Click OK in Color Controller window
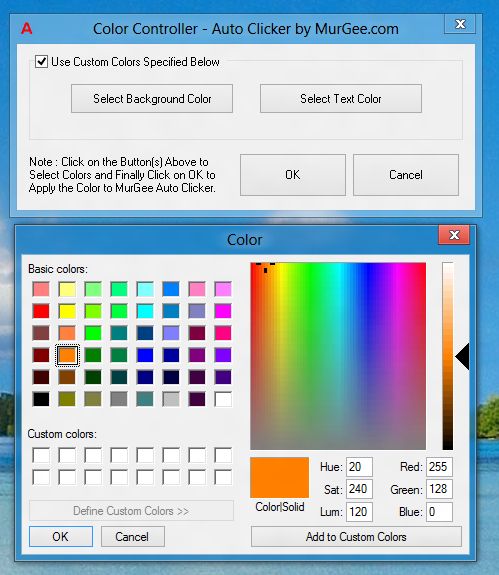499x575 pixels. (293, 175)
